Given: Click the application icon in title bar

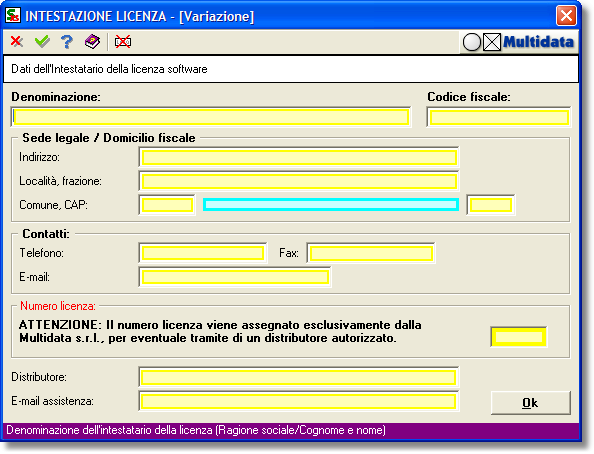Looking at the screenshot, I should [13, 16].
